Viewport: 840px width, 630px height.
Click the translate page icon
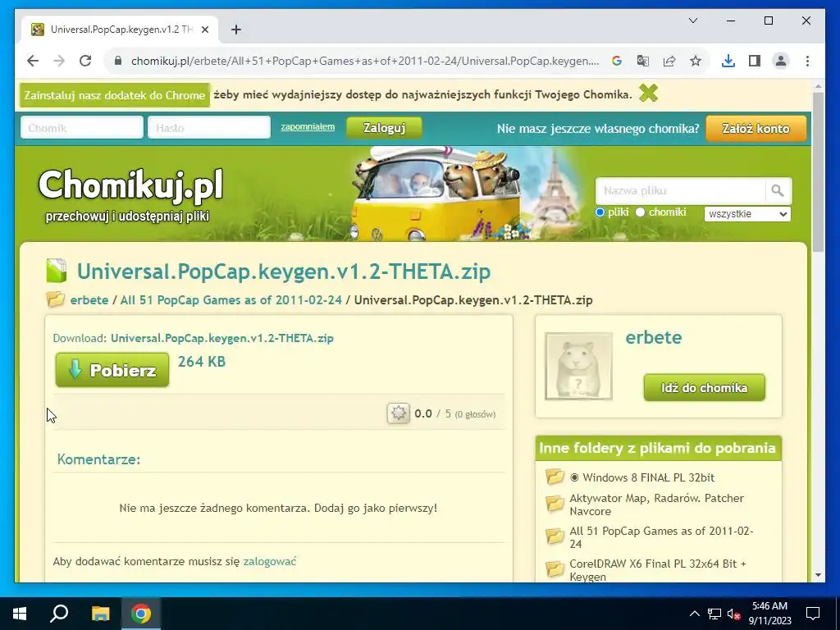pyautogui.click(x=643, y=61)
